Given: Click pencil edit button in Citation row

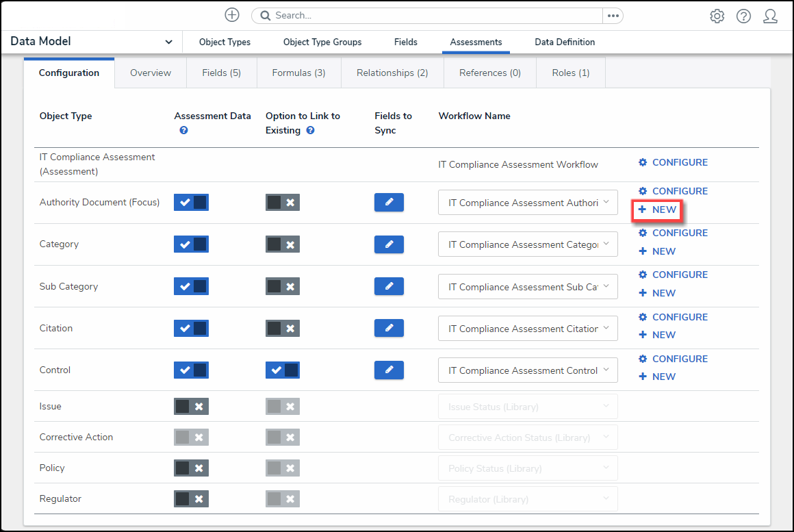Looking at the screenshot, I should point(389,328).
